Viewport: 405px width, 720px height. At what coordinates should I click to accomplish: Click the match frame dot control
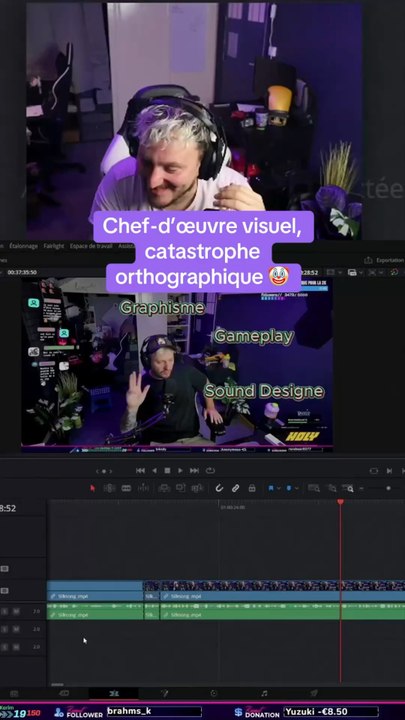[x=104, y=471]
